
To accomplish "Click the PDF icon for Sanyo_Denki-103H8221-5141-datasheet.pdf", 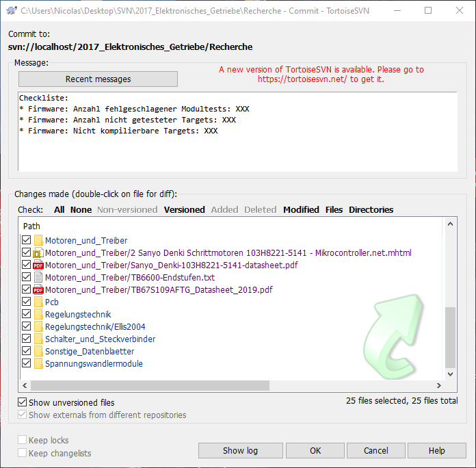I will (38, 265).
